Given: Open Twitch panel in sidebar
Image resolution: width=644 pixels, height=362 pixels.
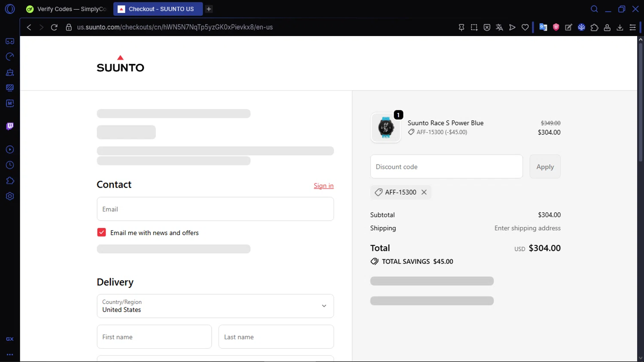Looking at the screenshot, I should tap(10, 126).
